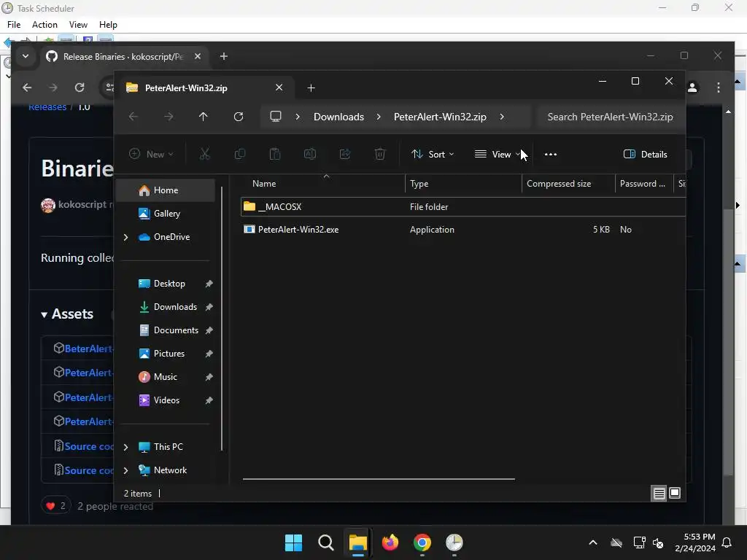The image size is (747, 560).
Task: Click chevron after Downloads in address bar
Action: [x=379, y=117]
